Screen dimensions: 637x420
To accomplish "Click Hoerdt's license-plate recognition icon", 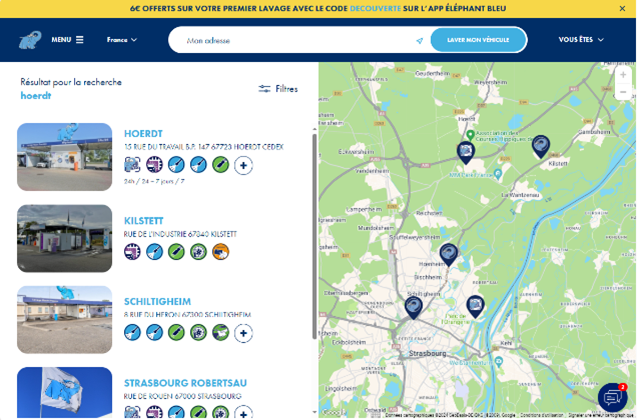I will point(132,165).
